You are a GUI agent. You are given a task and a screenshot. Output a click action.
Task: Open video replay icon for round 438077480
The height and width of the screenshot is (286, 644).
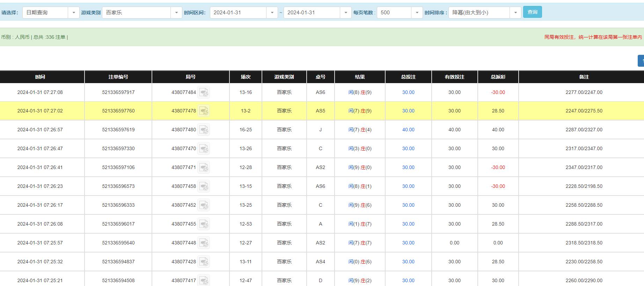pos(204,130)
